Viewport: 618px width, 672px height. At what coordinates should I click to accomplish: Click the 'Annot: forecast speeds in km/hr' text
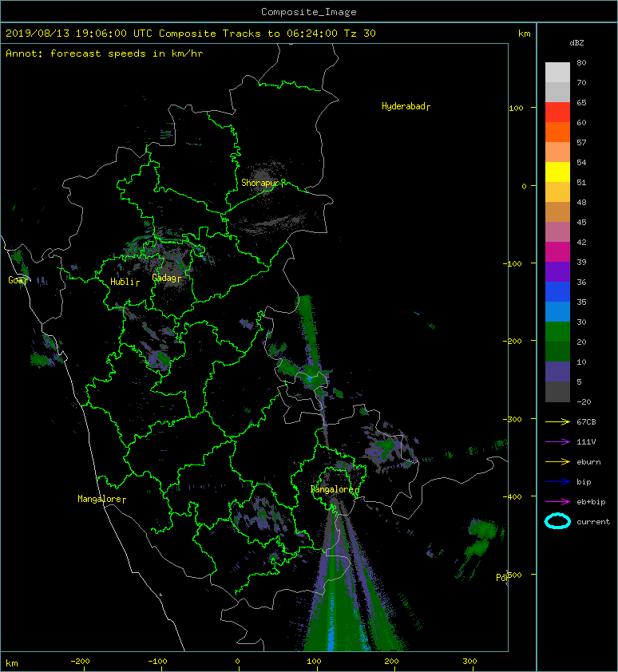[105, 53]
